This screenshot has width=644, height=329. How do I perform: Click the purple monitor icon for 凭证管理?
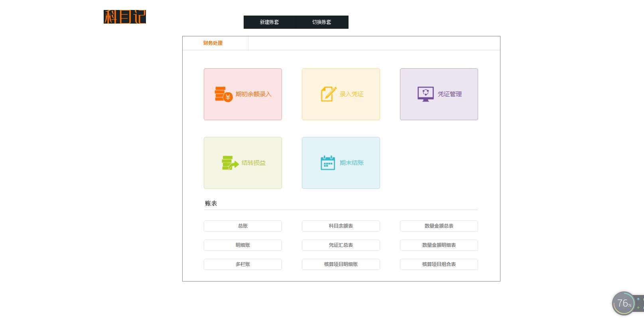pos(425,94)
